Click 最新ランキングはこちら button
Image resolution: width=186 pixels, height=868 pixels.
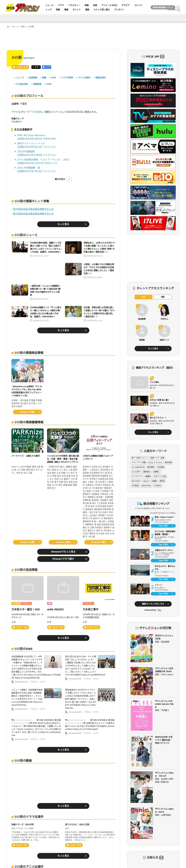(153, 604)
